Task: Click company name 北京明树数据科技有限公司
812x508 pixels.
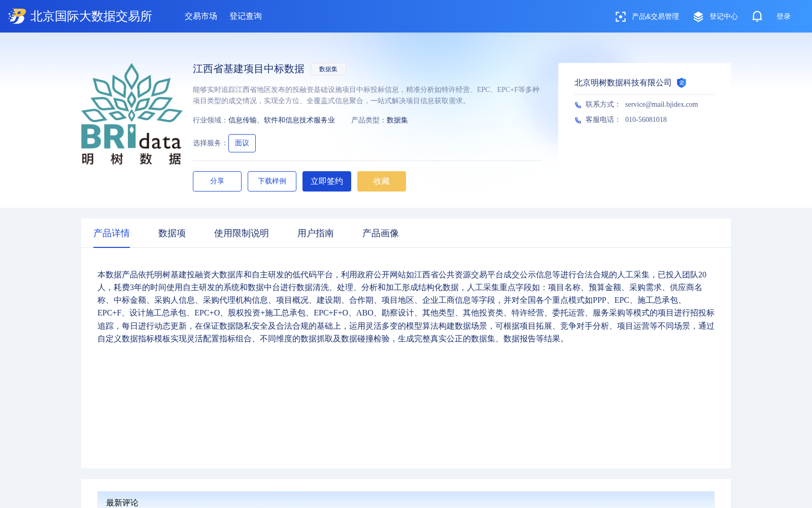Action: pyautogui.click(x=623, y=83)
